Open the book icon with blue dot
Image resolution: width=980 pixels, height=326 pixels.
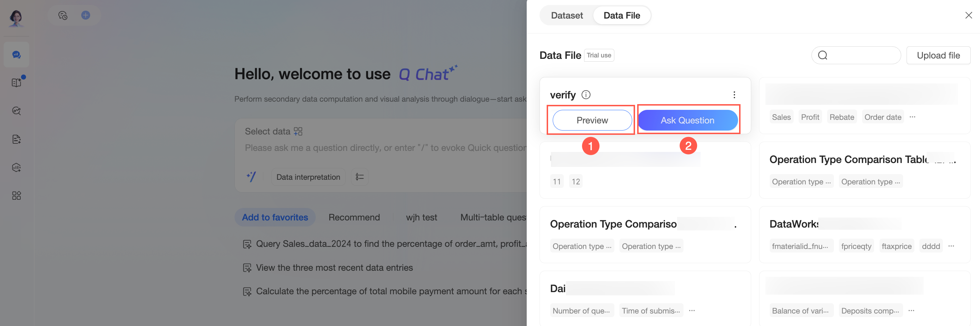(16, 83)
